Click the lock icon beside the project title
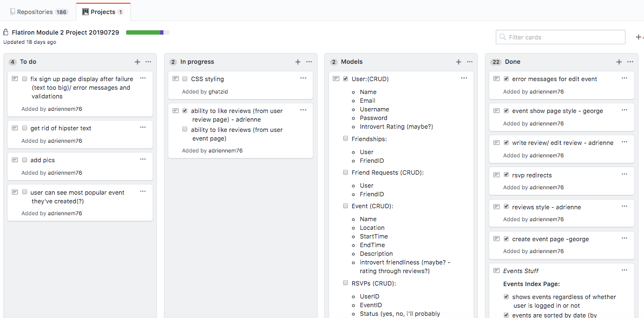 [5, 32]
